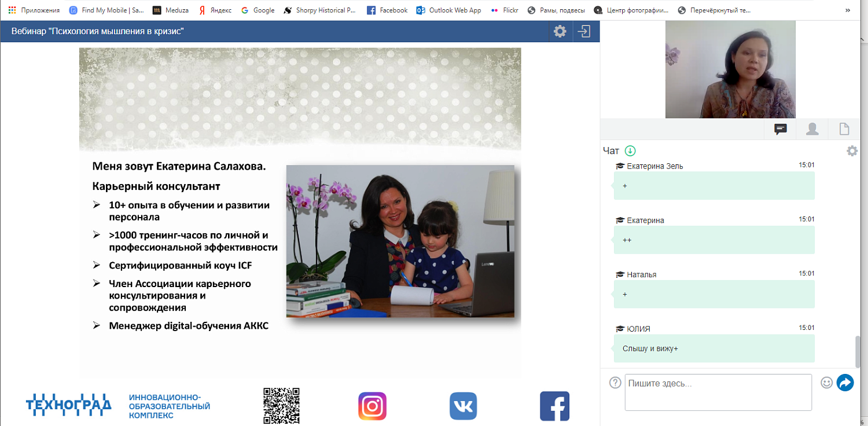Click the chat help question mark icon

point(616,383)
